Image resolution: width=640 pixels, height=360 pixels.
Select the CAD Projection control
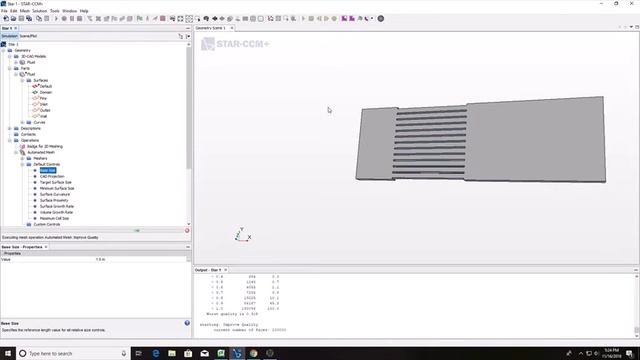click(52, 176)
